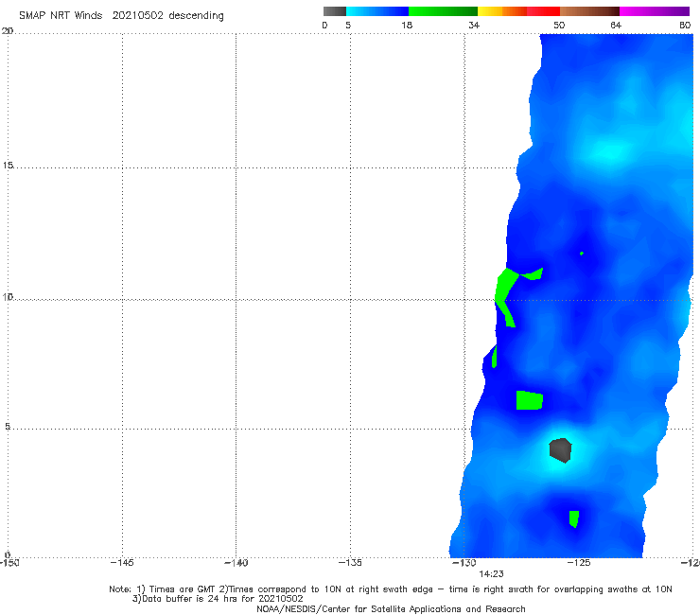
Task: Click the magenta 64-80 segment of the color bar
Action: click(x=655, y=11)
